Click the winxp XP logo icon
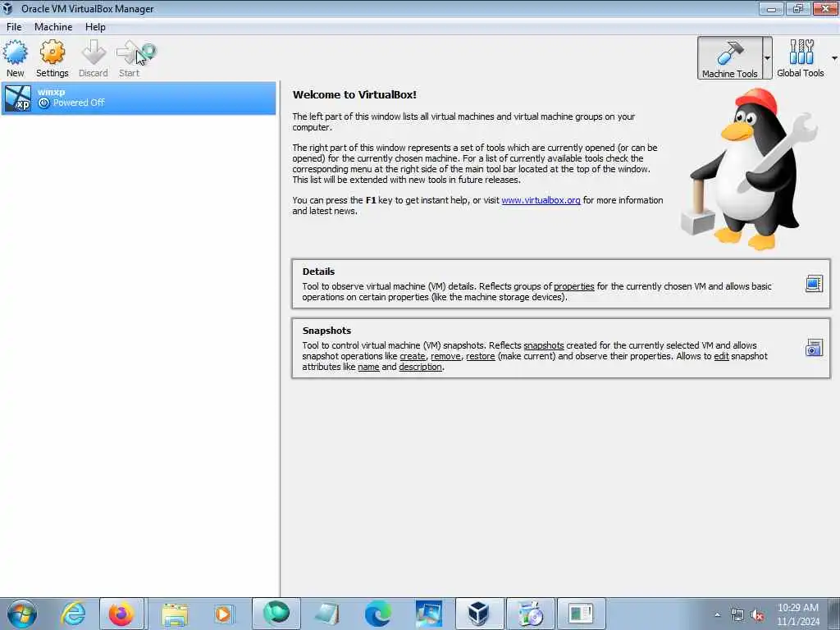 coord(18,98)
